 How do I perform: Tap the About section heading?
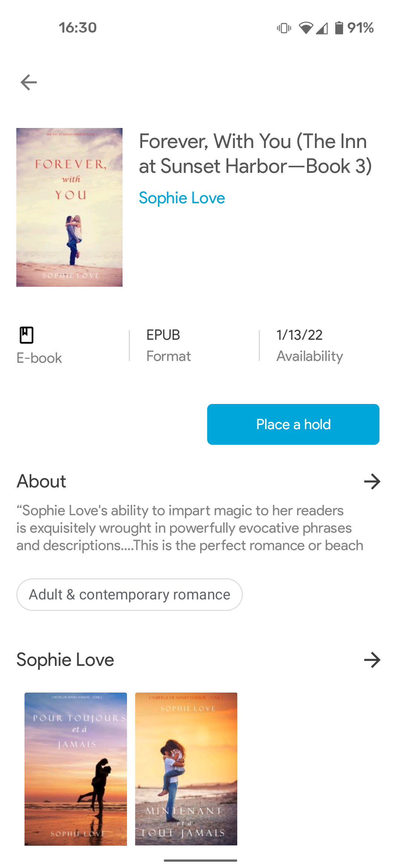42,481
